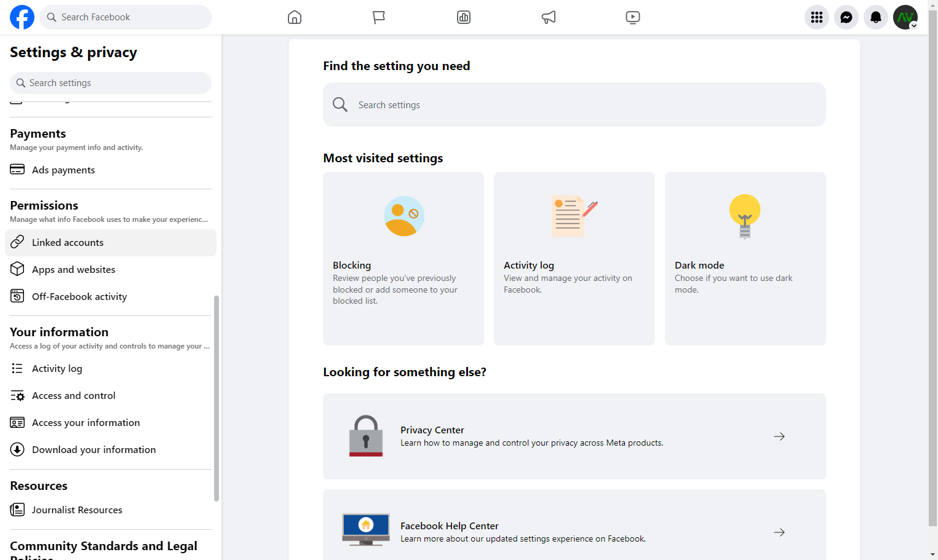Open Off-Facebook activity

click(x=111, y=297)
